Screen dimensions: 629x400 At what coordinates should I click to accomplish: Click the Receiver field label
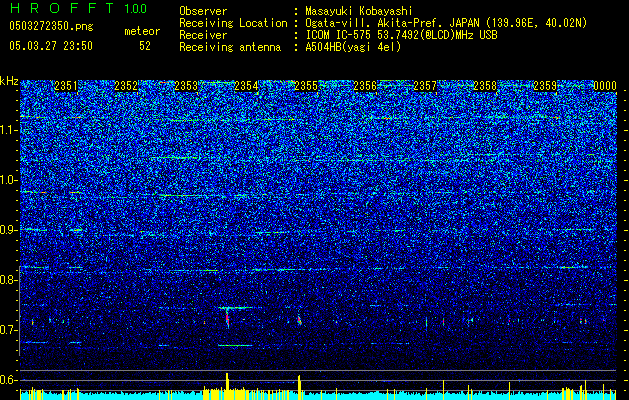tap(203, 35)
